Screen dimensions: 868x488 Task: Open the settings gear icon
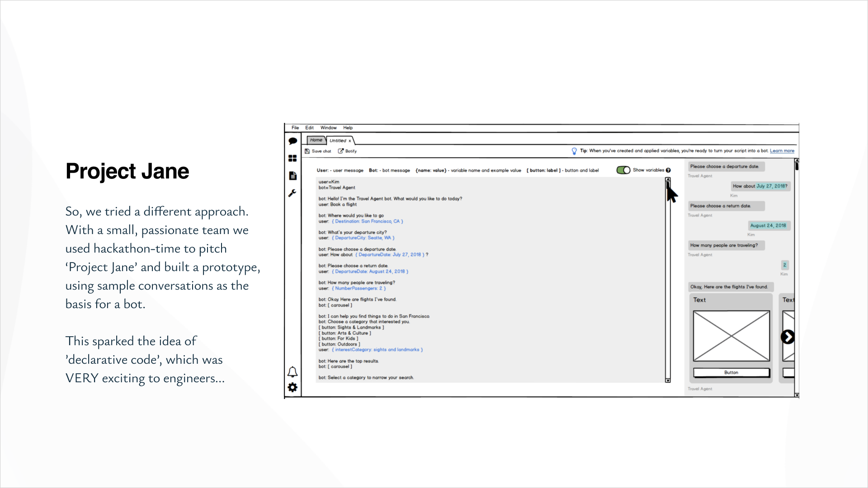coord(292,387)
